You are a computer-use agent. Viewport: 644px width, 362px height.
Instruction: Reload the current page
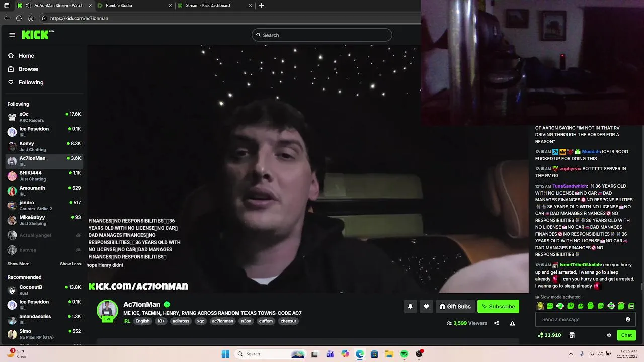(19, 18)
